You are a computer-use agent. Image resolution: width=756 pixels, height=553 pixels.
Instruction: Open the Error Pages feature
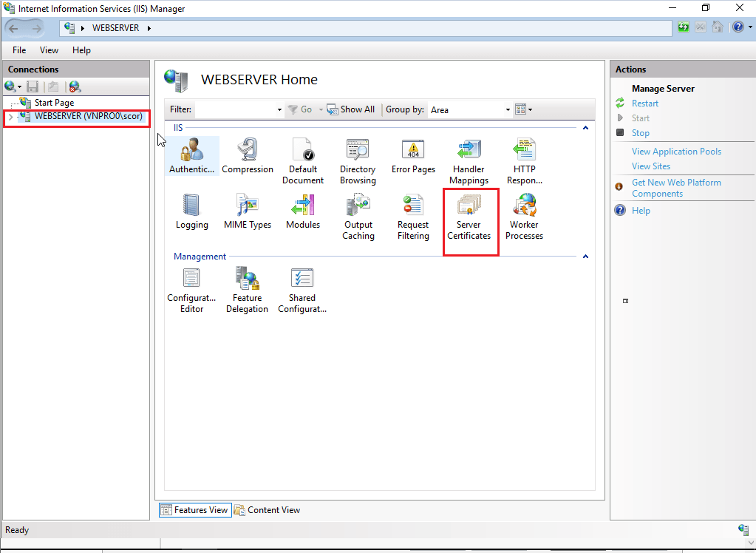point(413,156)
